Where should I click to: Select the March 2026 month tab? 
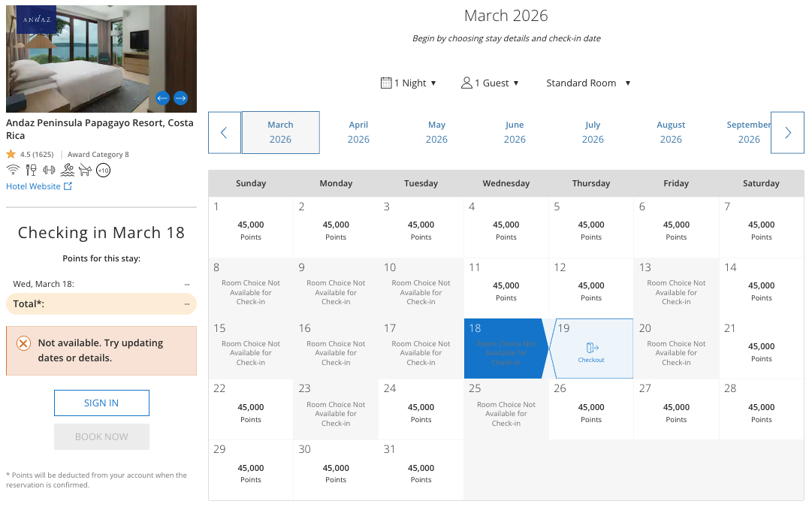281,133
